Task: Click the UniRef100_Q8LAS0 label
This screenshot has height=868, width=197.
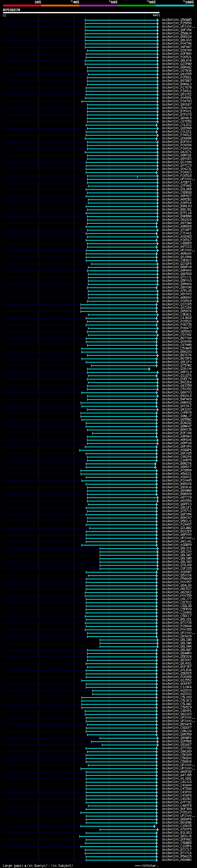Action: point(177,40)
